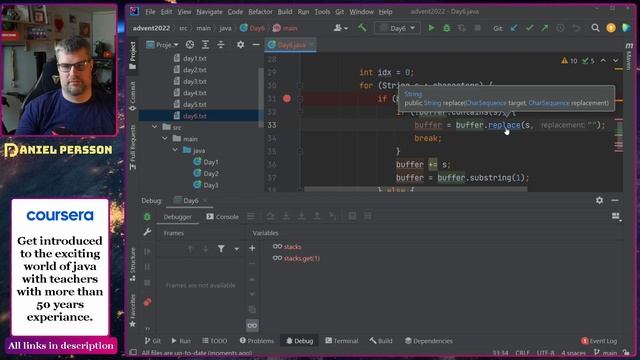Click the Git history clock icon
Screen dimensions: 640x360
(560, 28)
